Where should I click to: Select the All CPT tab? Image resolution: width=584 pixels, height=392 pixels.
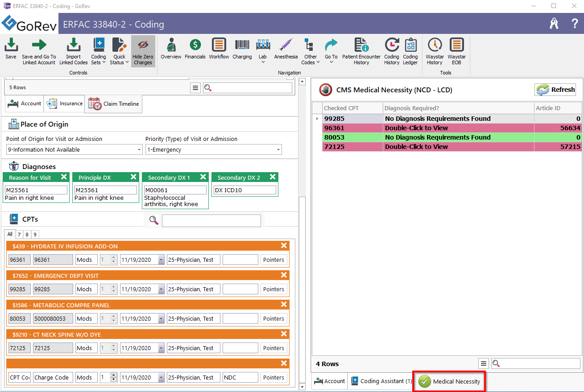pyautogui.click(x=10, y=234)
